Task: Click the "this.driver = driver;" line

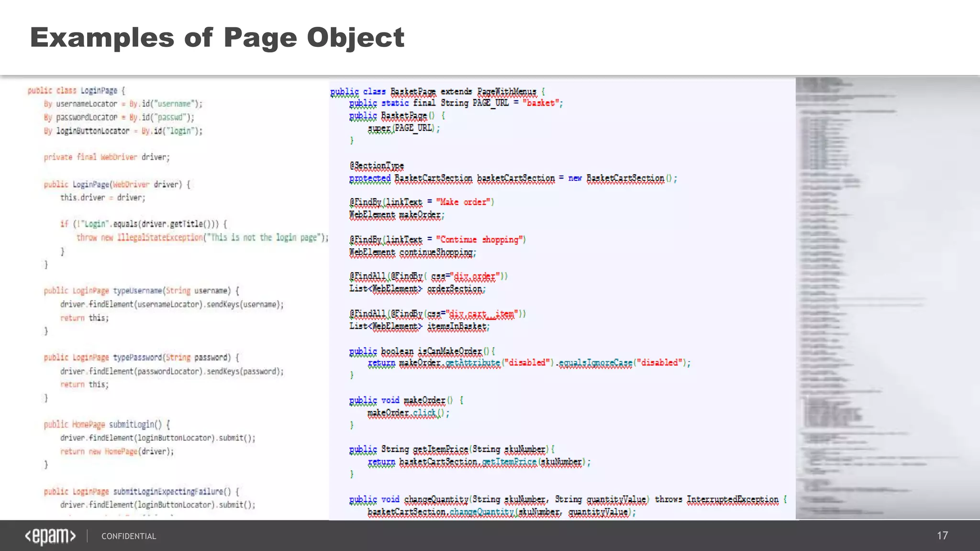Action: (x=103, y=197)
